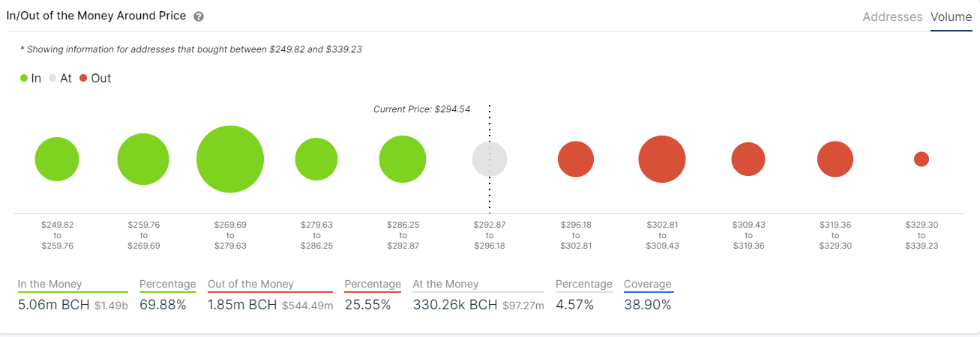The height and width of the screenshot is (337, 980).
Task: Click the gray At the Money bubble
Action: pyautogui.click(x=490, y=160)
